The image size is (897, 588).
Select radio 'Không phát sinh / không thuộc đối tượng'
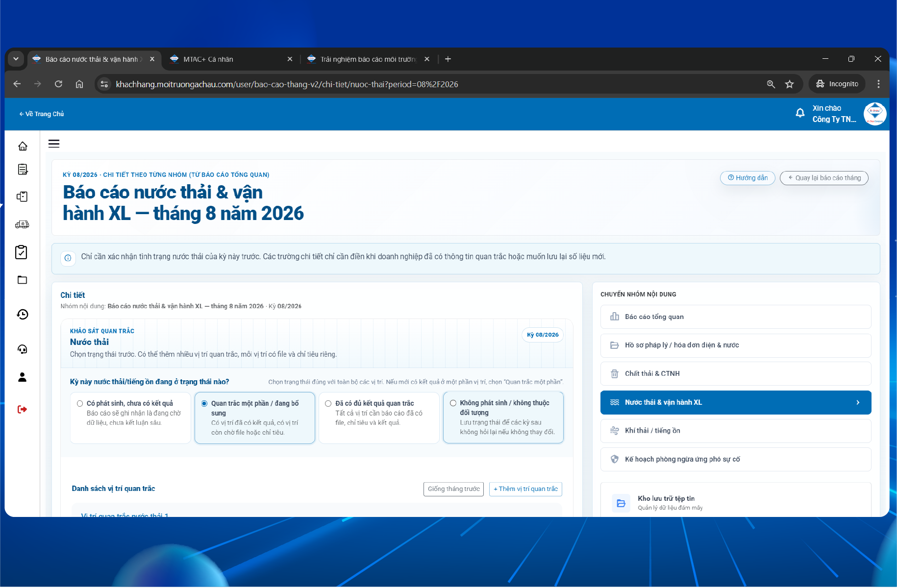[453, 403]
